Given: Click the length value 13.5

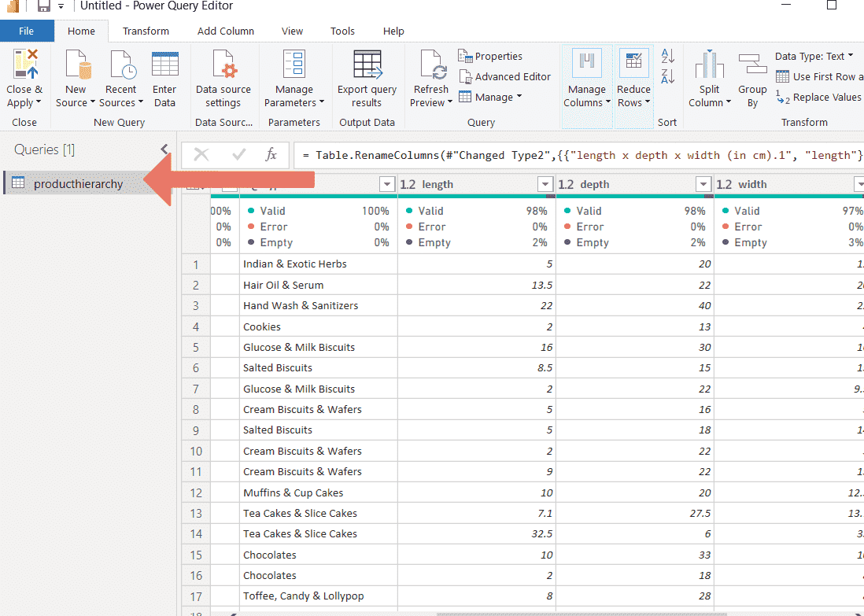Looking at the screenshot, I should 477,285.
